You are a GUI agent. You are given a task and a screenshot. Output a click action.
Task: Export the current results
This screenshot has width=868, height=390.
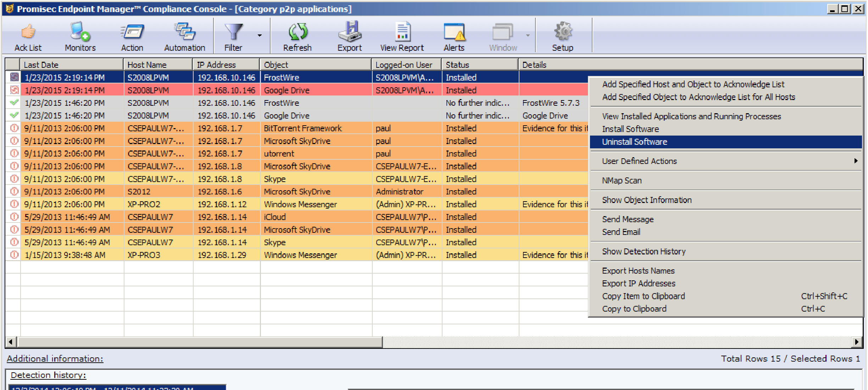point(349,35)
